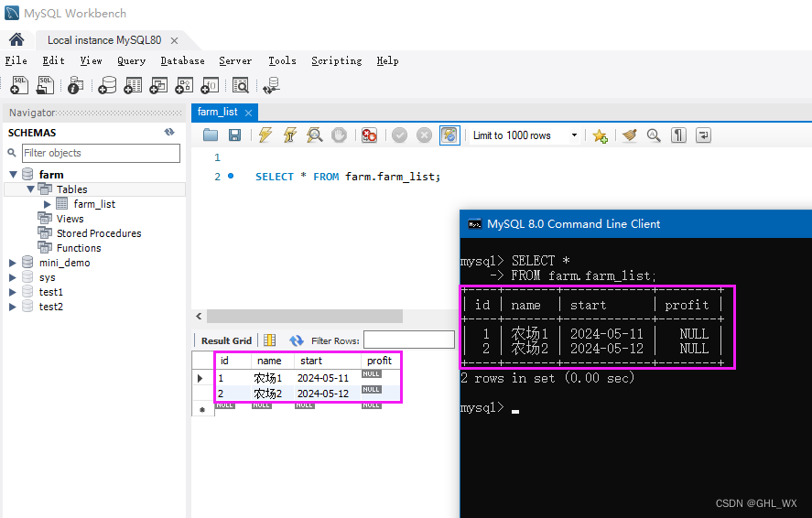Open a script file in the editor folder icon
Image resolution: width=812 pixels, height=518 pixels.
211,135
